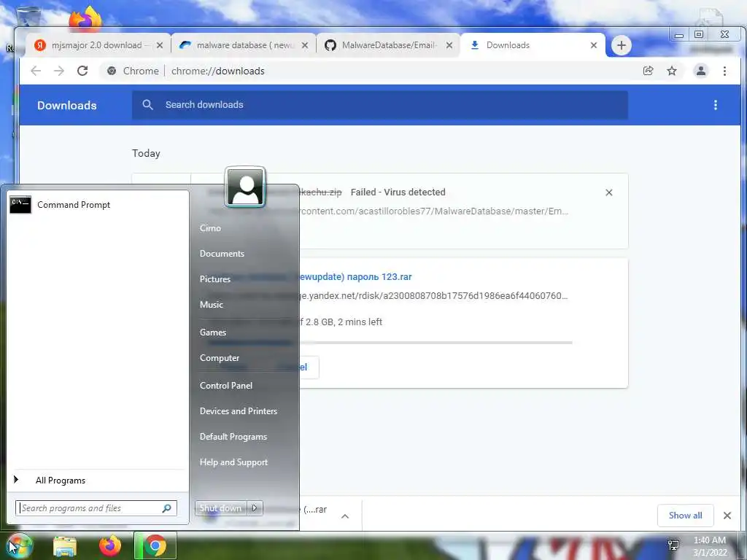Click the Chrome site info icon

click(112, 71)
